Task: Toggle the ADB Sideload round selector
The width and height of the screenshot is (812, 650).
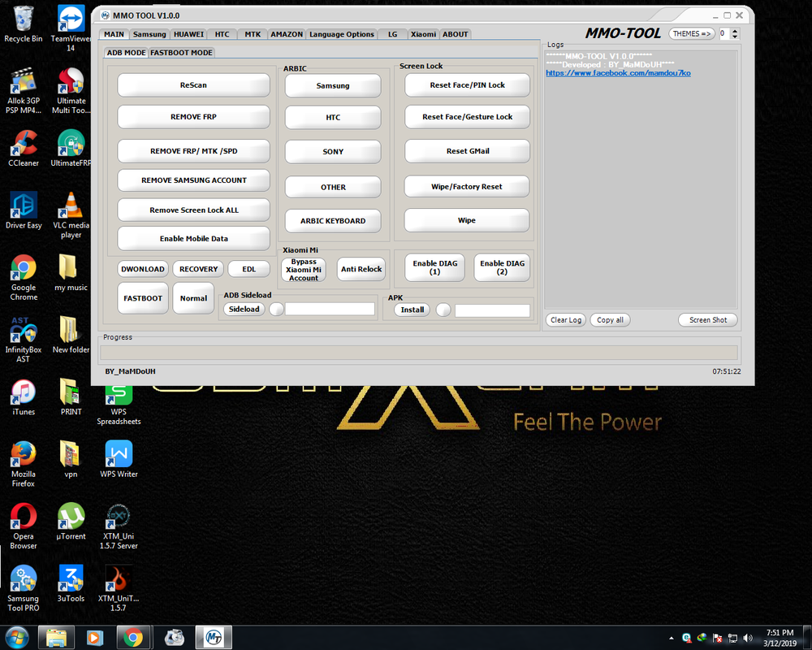Action: coord(277,310)
